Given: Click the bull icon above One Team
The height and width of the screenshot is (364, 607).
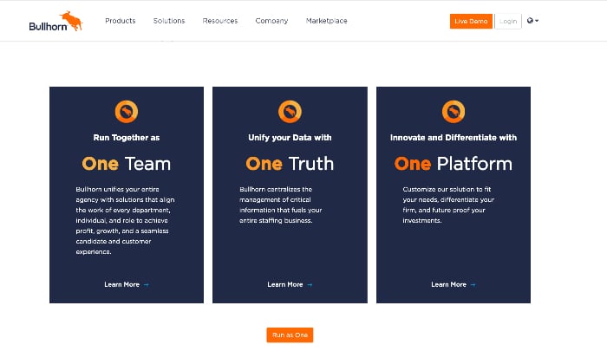Looking at the screenshot, I should coord(127,112).
